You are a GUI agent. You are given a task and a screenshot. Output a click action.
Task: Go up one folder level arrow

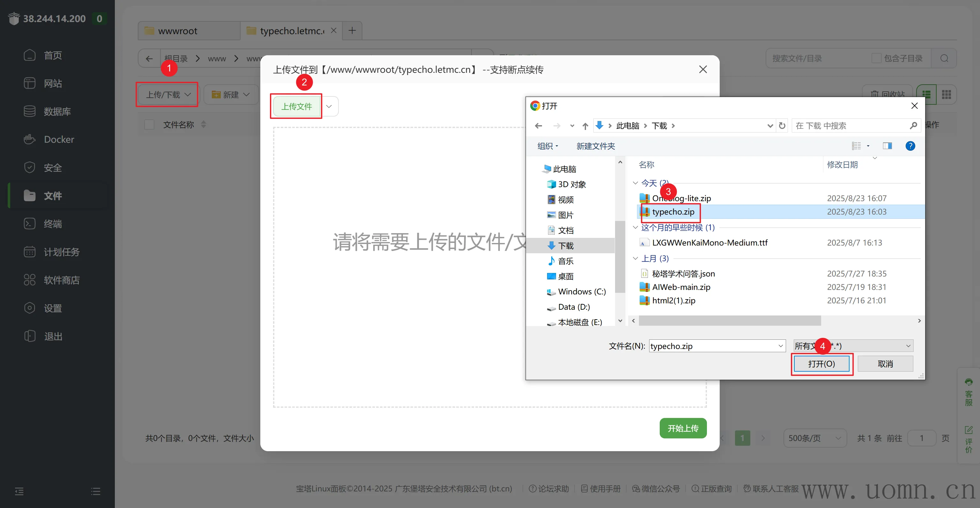point(585,126)
